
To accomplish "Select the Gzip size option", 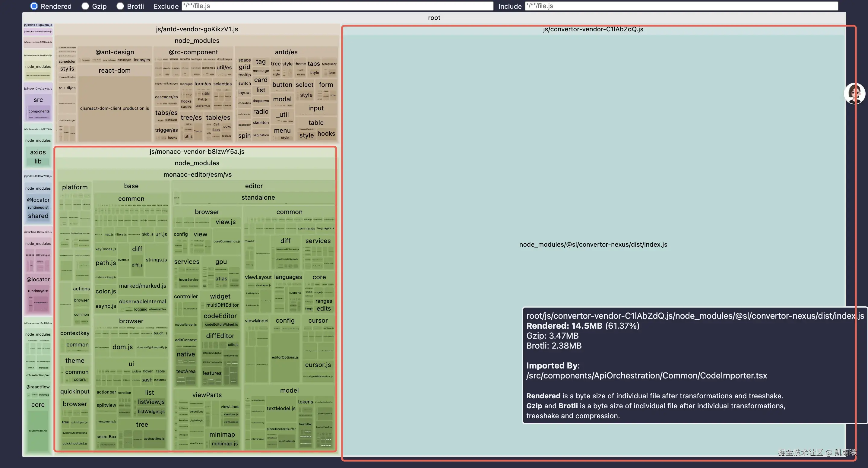I will click(x=85, y=6).
